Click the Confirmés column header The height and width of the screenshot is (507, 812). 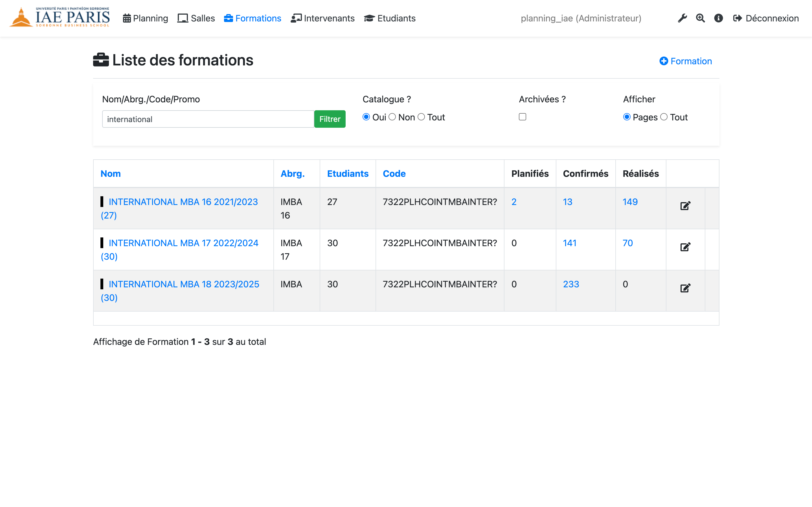(586, 174)
